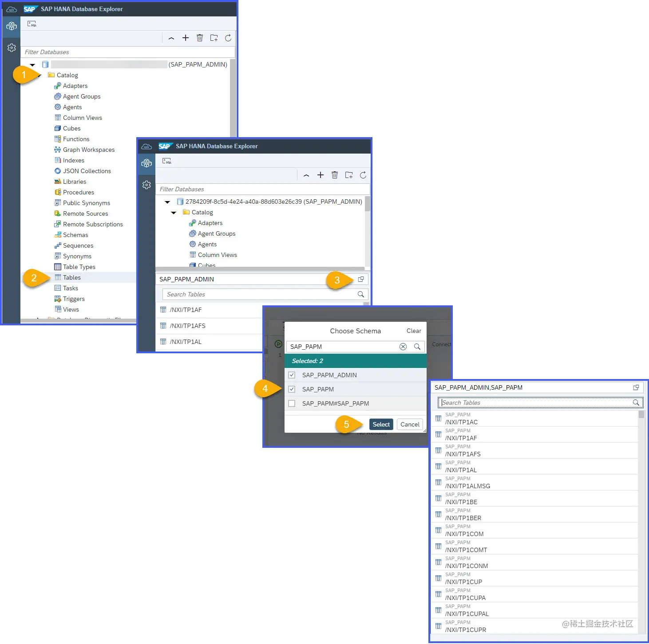Open settings gear in first window sidebar
649x644 pixels.
tap(12, 47)
